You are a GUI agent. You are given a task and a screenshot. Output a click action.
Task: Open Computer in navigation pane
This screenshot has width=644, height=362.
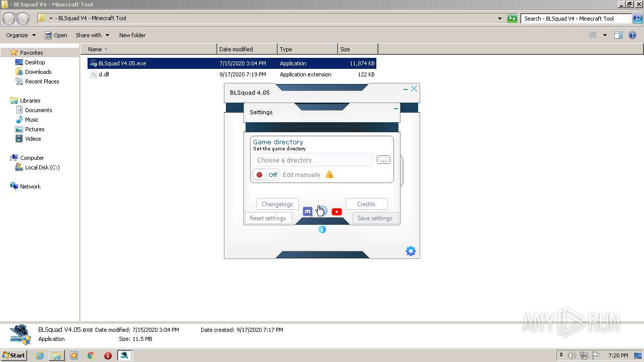click(32, 158)
